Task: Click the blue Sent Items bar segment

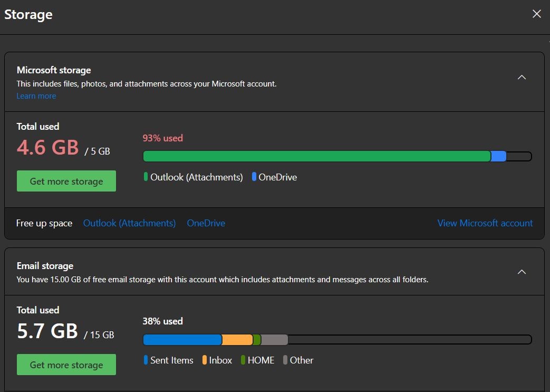Action: point(182,340)
